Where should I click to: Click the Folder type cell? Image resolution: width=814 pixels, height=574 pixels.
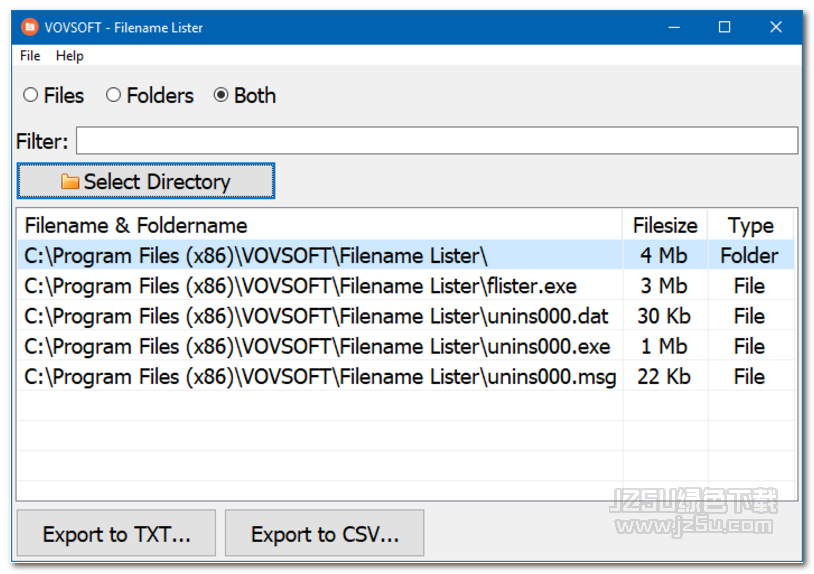pos(750,255)
